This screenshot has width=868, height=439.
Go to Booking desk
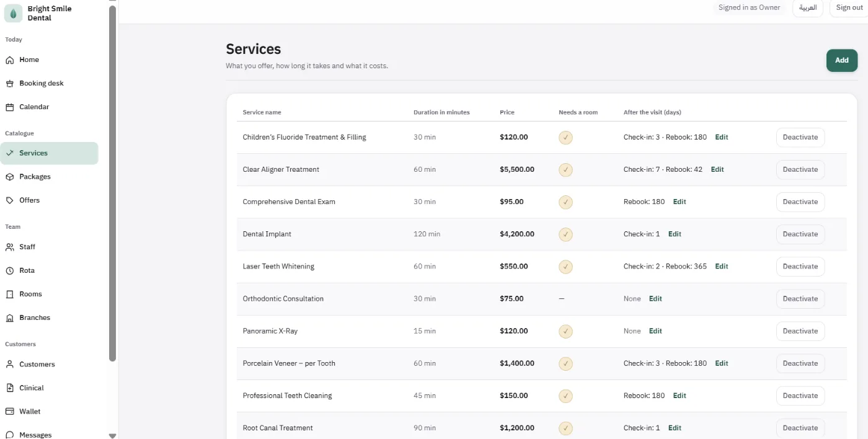[x=49, y=84]
